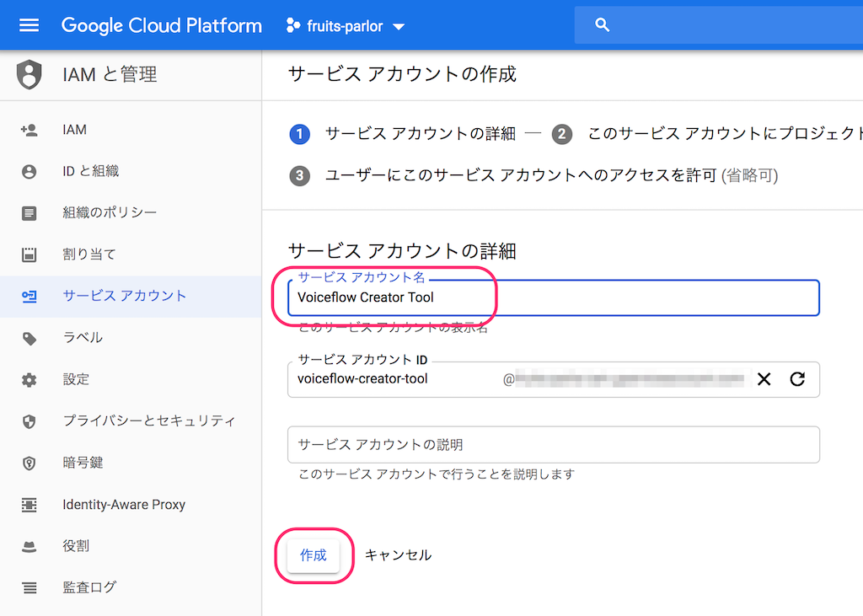Click the 役割 hat icon
This screenshot has width=863, height=616.
pyautogui.click(x=29, y=547)
